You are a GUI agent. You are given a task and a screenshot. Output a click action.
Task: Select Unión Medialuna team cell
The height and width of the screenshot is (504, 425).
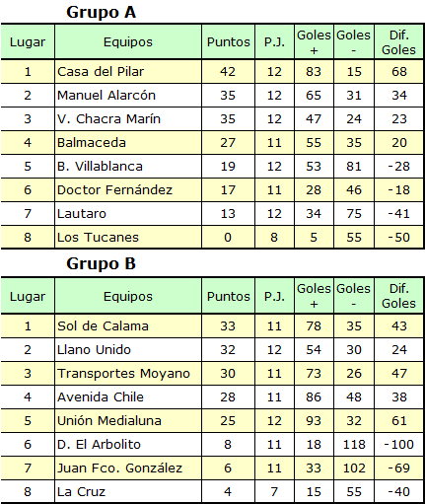[128, 420]
